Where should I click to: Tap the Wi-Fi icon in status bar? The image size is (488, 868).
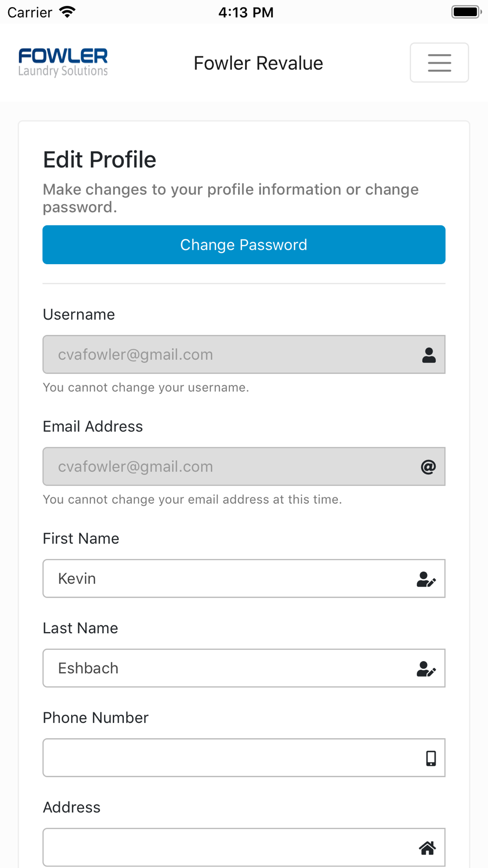coord(67,12)
